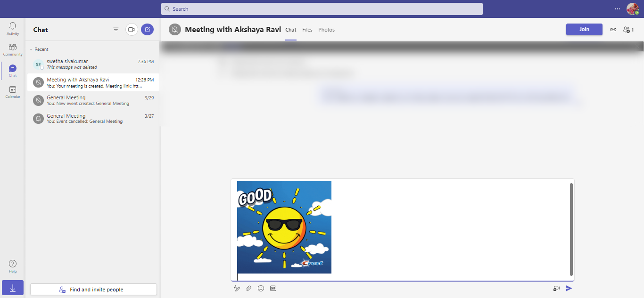Switch to the Files tab
The height and width of the screenshot is (298, 644).
coord(307,30)
